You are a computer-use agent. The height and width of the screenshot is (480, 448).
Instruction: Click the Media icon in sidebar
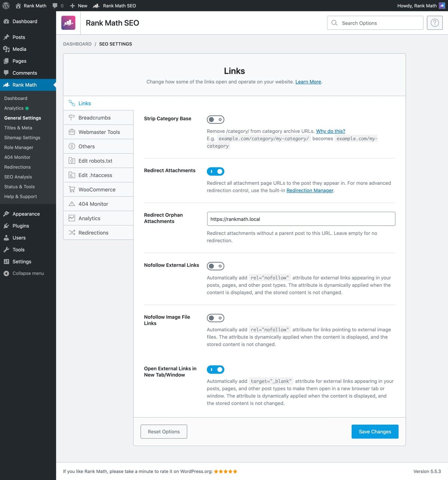(6, 49)
